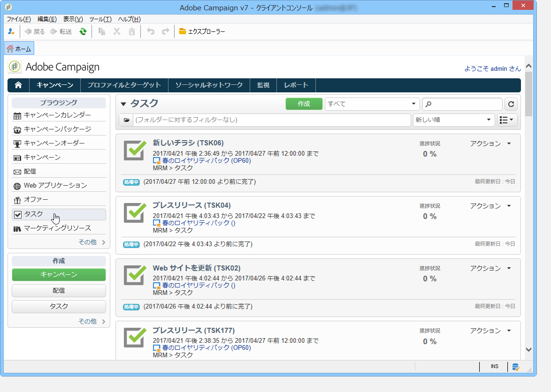Screen dimensions: 551x392
Task: Open アクション menu for Web サイトを更新 (TSK02)
Action: coord(490,269)
